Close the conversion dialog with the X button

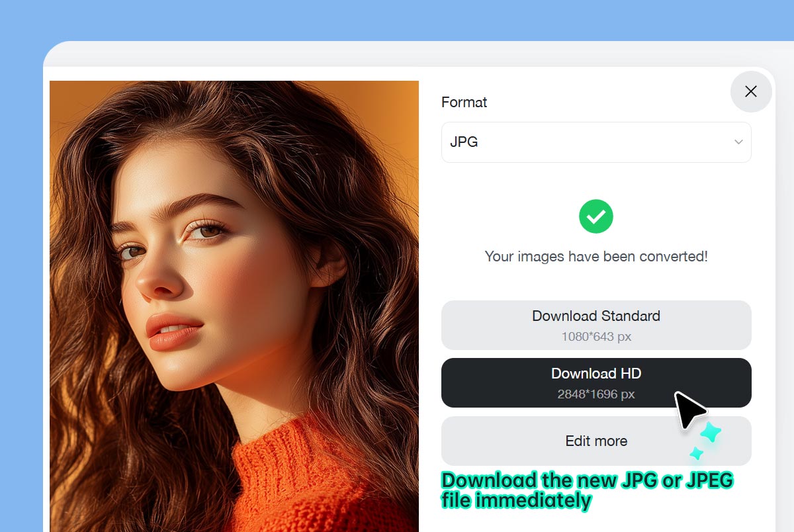pyautogui.click(x=751, y=91)
